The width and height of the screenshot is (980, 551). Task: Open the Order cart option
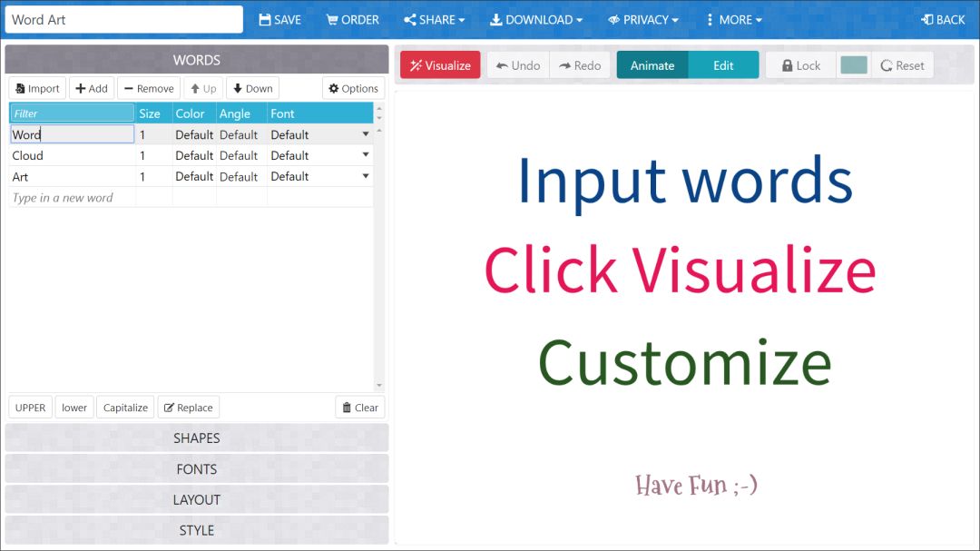tap(352, 19)
